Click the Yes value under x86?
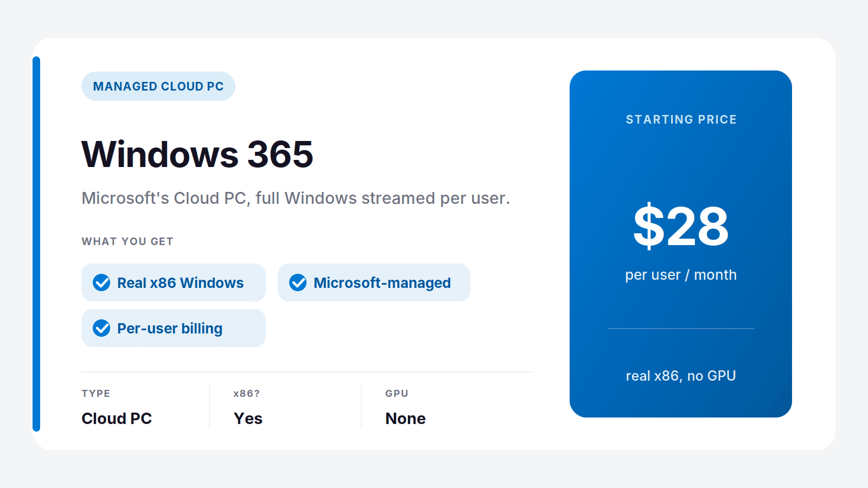Viewport: 868px width, 488px height. 248,419
